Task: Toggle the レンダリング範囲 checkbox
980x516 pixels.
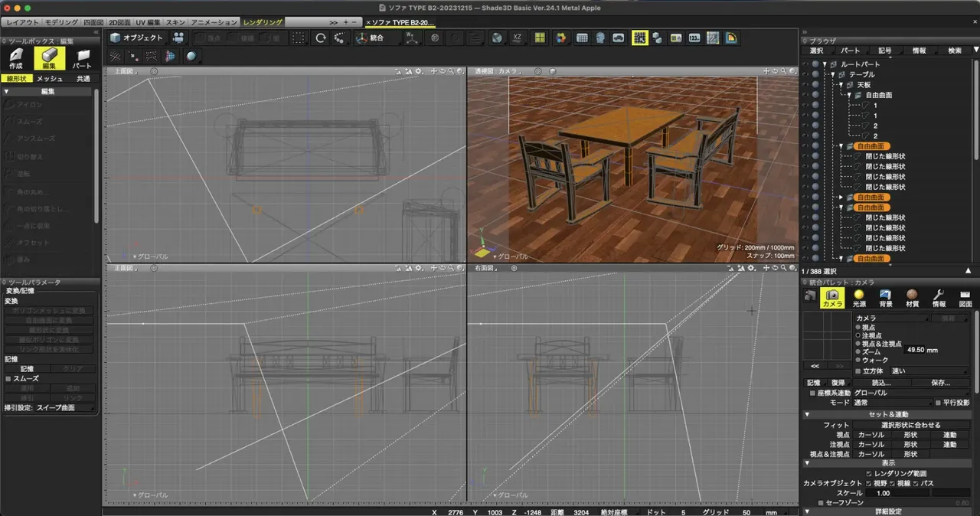Action: 867,474
